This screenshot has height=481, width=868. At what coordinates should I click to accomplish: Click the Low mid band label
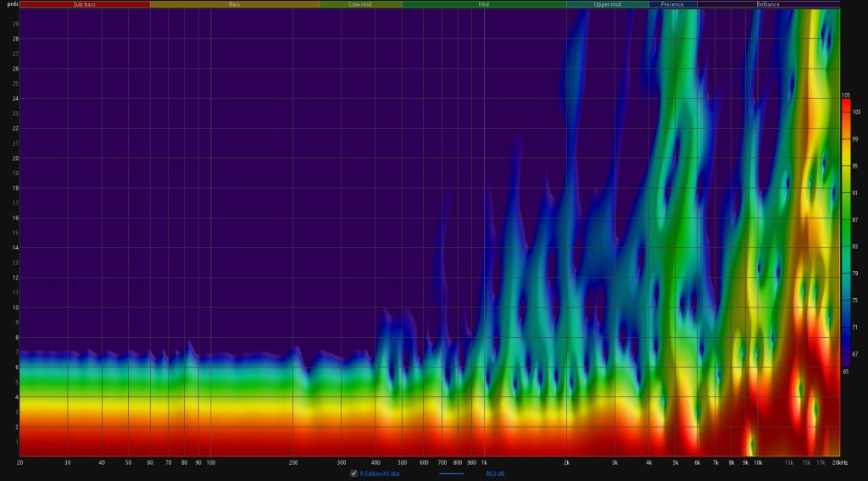coord(360,4)
